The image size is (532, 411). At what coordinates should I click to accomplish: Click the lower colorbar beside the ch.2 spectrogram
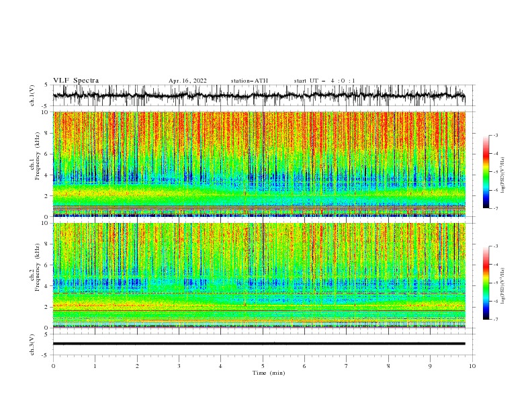click(x=486, y=283)
